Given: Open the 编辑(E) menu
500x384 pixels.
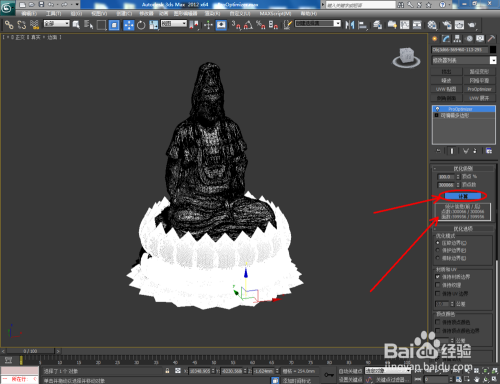Looking at the screenshot, I should click(29, 14).
